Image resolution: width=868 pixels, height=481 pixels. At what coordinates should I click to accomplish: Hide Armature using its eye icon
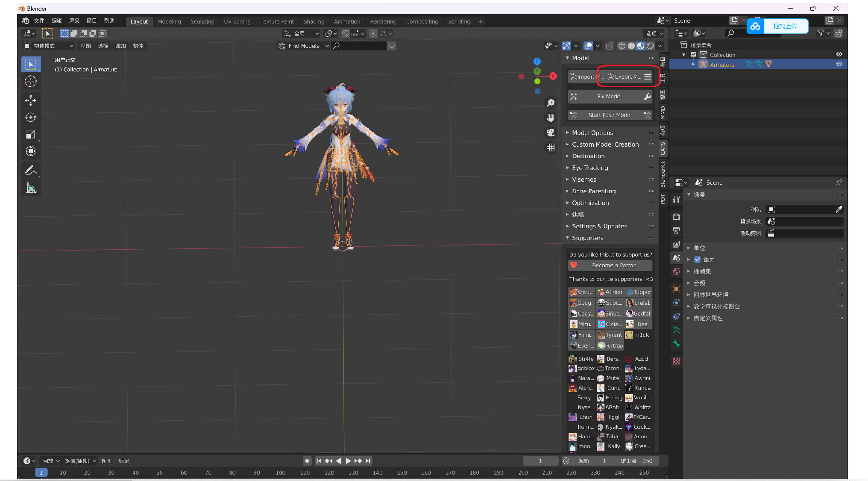[839, 64]
